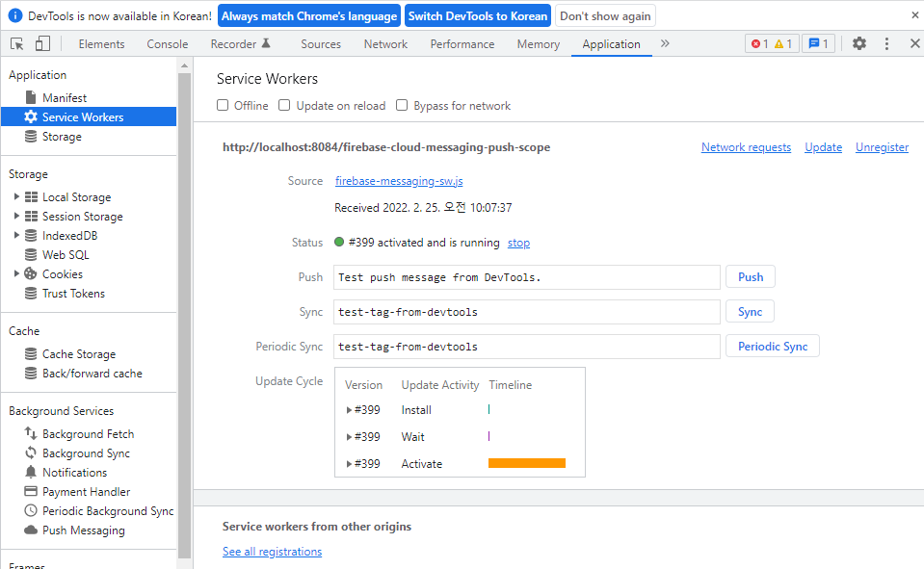Click the Unregister link
Image resolution: width=924 pixels, height=569 pixels.
click(x=882, y=147)
